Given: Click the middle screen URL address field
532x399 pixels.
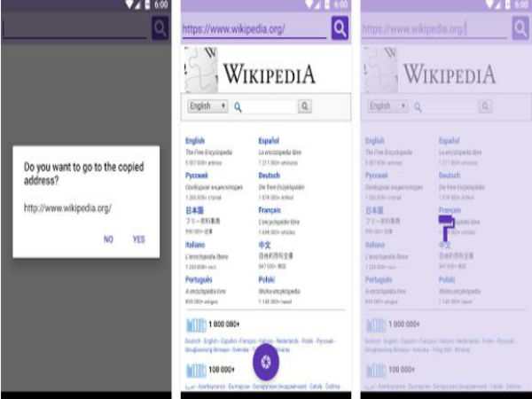Looking at the screenshot, I should pyautogui.click(x=254, y=28).
